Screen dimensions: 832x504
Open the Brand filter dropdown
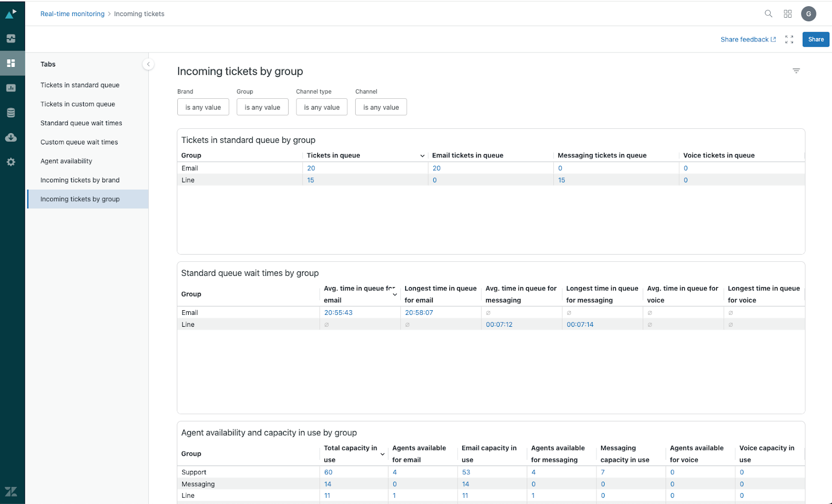pos(203,107)
